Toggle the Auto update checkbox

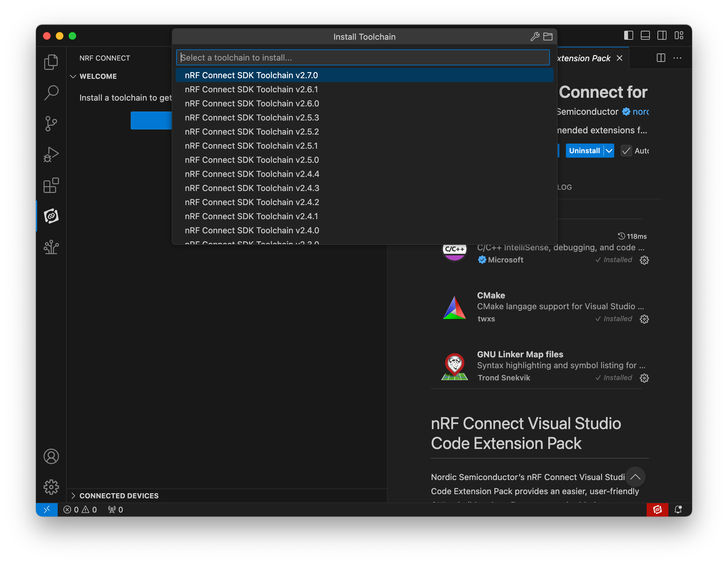coord(626,151)
